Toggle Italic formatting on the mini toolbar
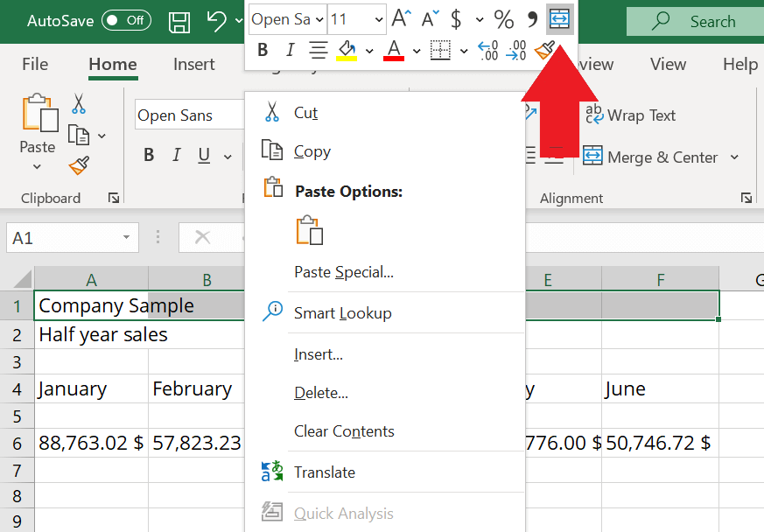This screenshot has width=764, height=532. 289,50
